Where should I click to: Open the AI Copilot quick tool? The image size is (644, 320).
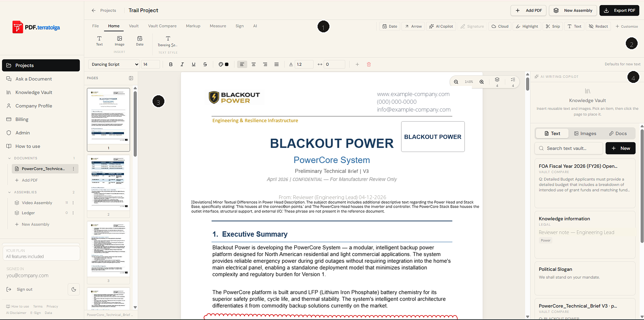[441, 26]
